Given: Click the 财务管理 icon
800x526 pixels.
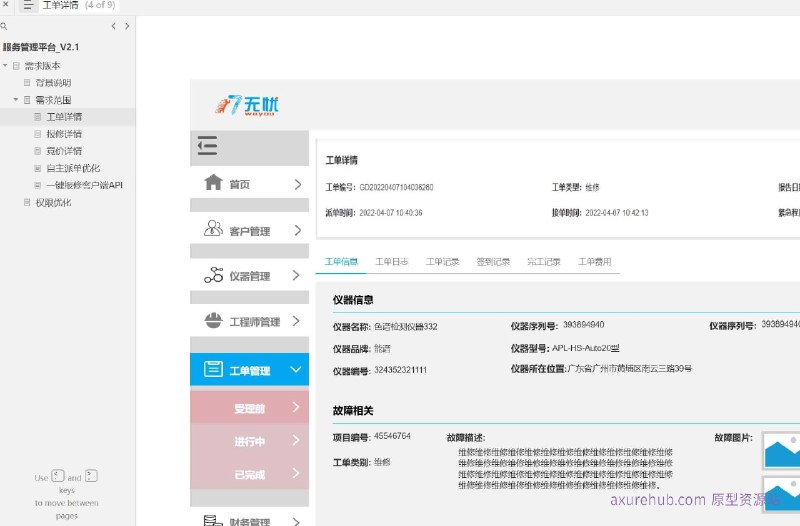Looking at the screenshot, I should pos(213,520).
